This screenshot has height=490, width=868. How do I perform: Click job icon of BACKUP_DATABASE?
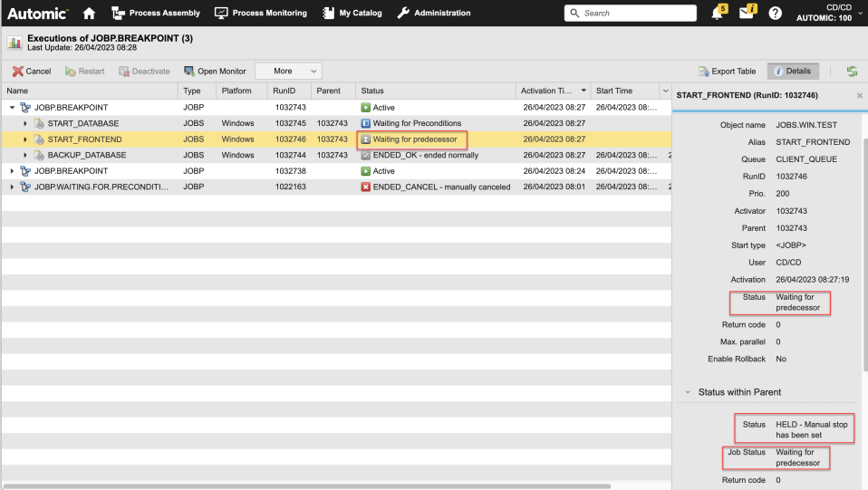(x=39, y=155)
